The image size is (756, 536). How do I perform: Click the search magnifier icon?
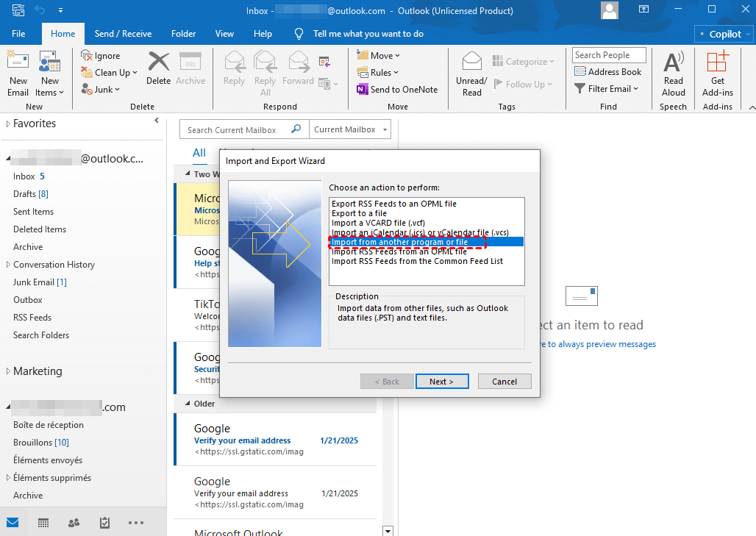[x=296, y=129]
